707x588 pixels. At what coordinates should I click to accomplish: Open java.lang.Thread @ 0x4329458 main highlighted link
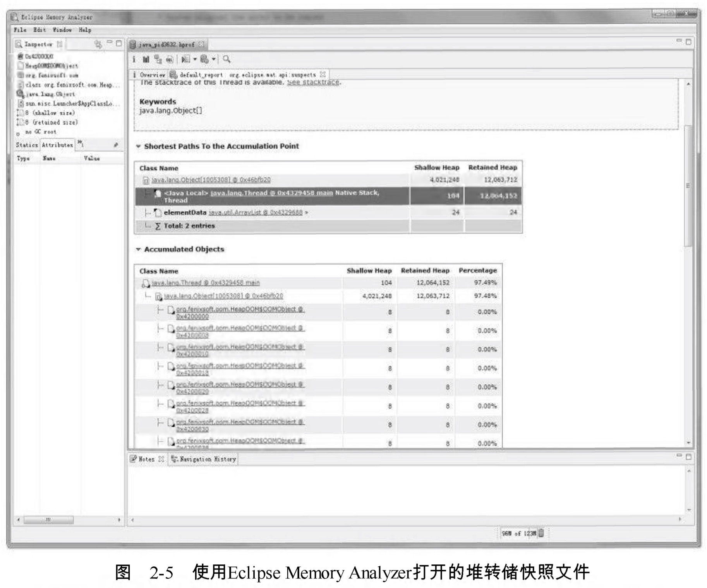point(271,193)
